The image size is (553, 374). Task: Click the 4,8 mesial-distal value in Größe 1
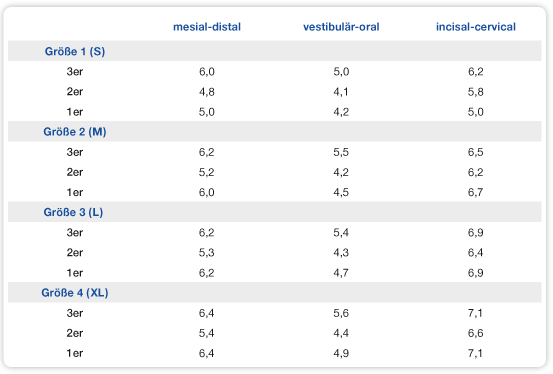(x=207, y=92)
